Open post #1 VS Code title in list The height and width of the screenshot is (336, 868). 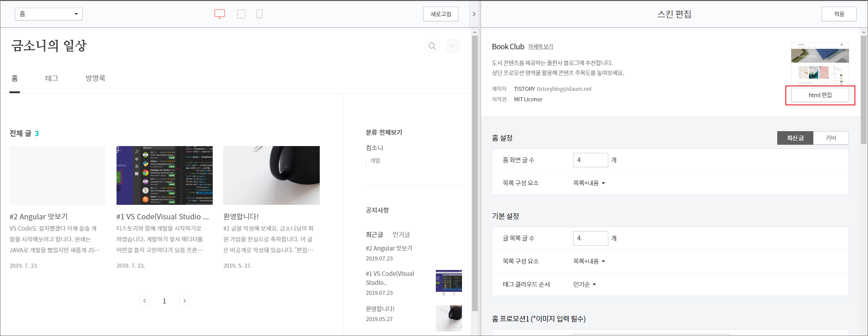click(x=163, y=217)
